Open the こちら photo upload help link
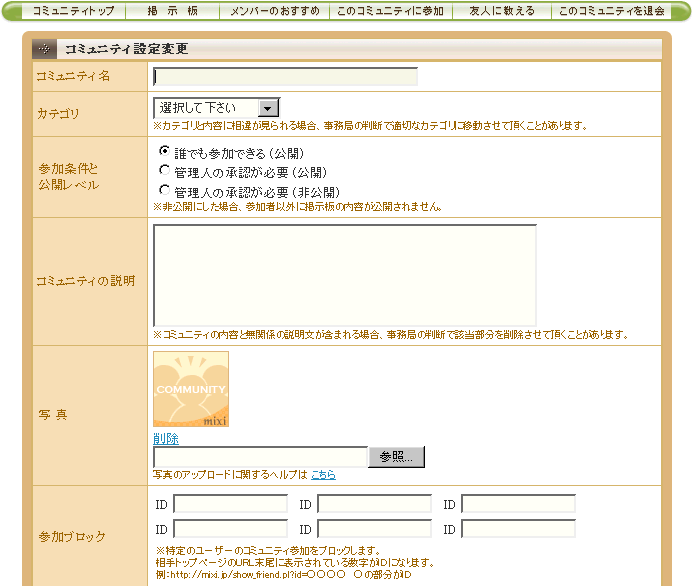 coord(322,474)
